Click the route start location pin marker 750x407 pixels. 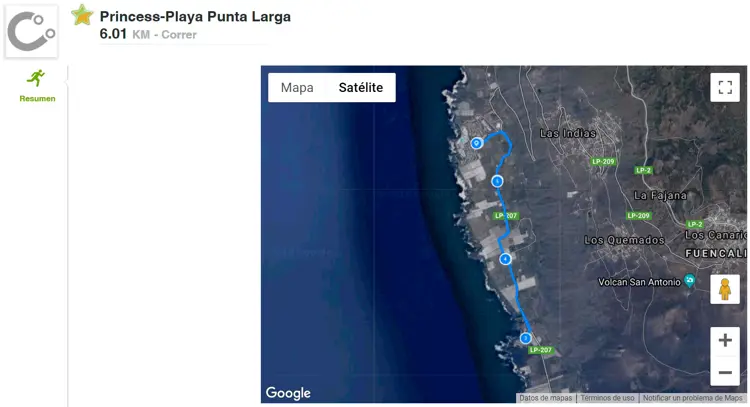476,143
